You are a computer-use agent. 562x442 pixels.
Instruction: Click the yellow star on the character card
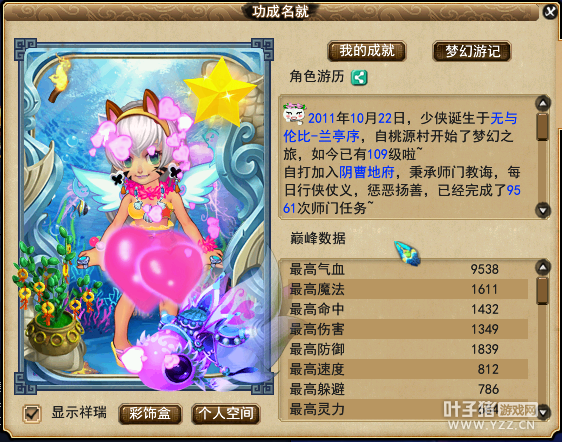[x=218, y=91]
